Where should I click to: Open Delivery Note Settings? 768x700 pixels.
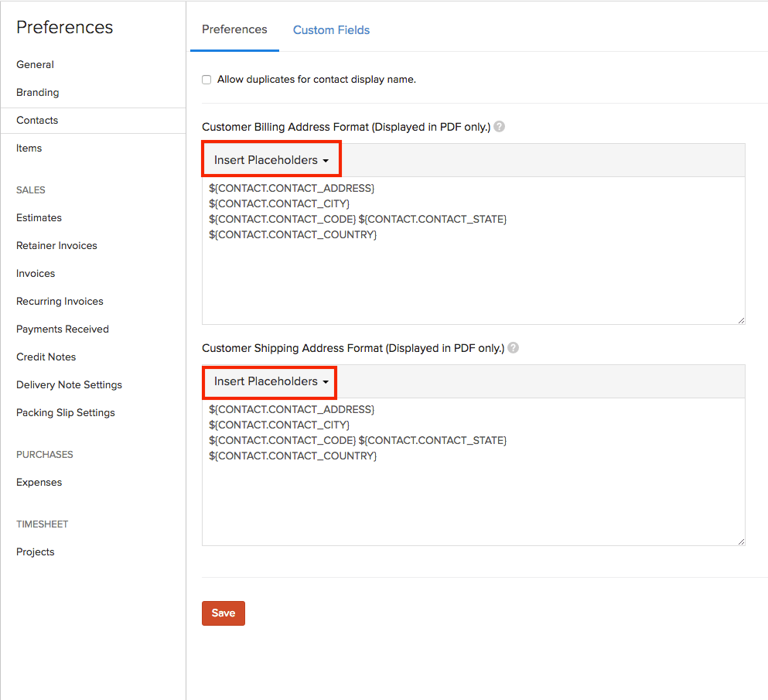tap(69, 385)
